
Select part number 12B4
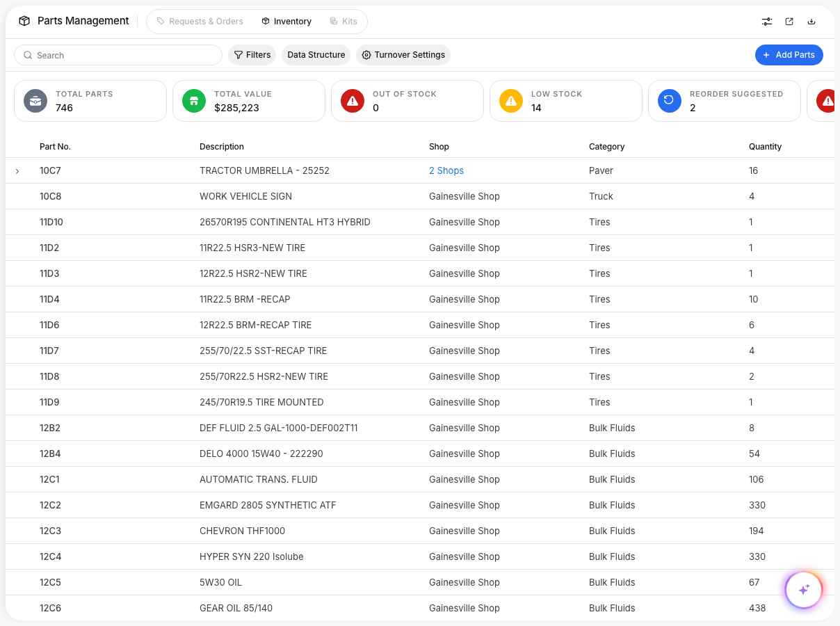(x=50, y=454)
